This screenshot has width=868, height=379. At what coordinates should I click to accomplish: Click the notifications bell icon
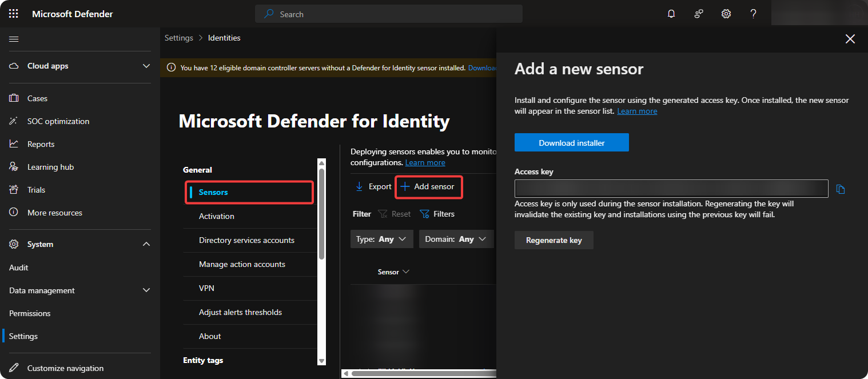coord(671,14)
